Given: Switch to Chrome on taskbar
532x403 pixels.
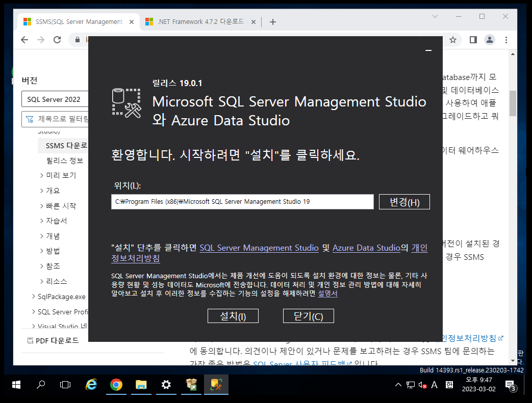Looking at the screenshot, I should pyautogui.click(x=116, y=385).
